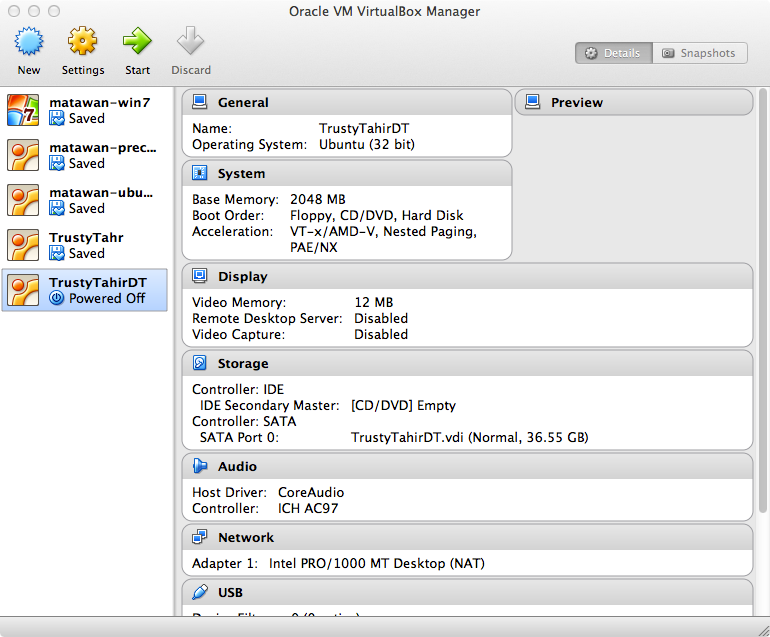Click Saved state icon under matawan-win7
This screenshot has height=637, width=770.
point(57,118)
